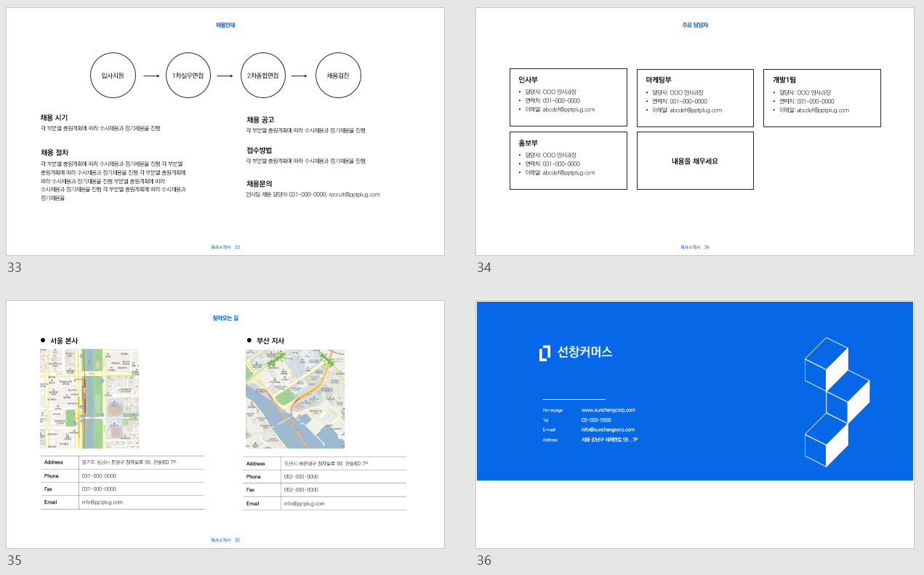Click the 채용 절차 heading
924x575 pixels.
[x=55, y=153]
